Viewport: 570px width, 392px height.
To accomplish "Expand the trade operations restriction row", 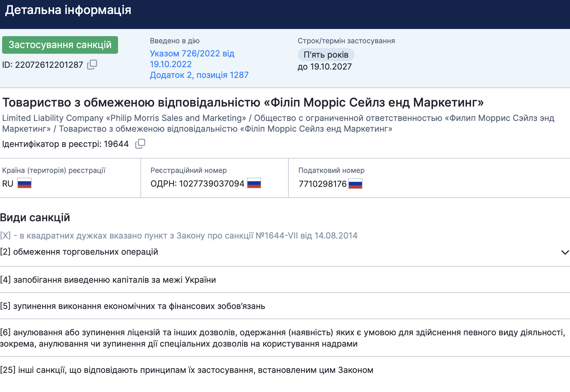I will (565, 252).
